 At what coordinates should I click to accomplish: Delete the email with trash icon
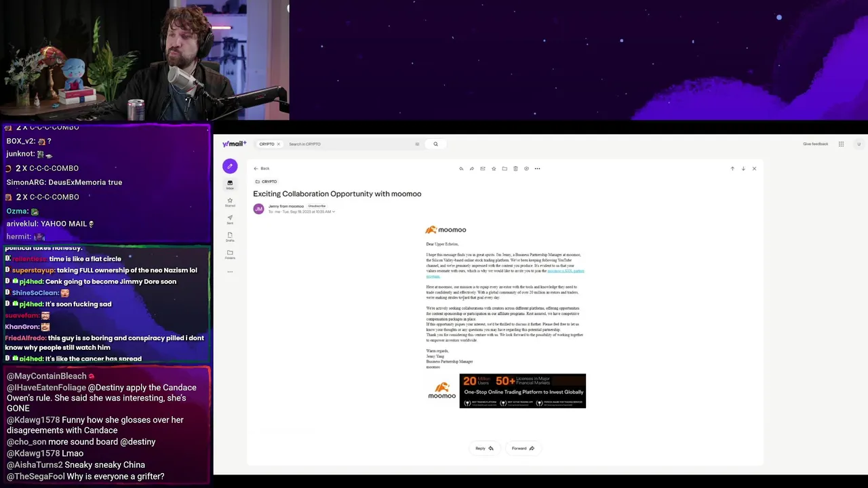(x=515, y=169)
